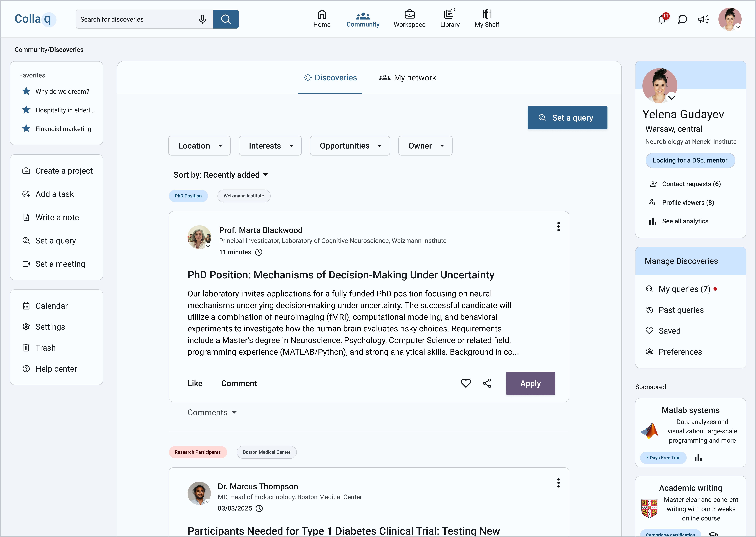Open Sort by Recently added dropdown
The width and height of the screenshot is (756, 537).
(221, 175)
